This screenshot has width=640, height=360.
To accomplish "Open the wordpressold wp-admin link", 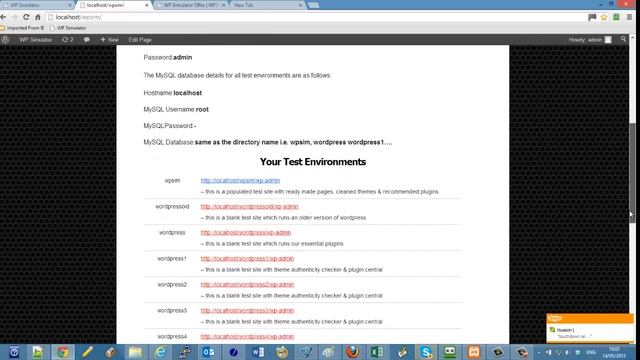I will (249, 207).
